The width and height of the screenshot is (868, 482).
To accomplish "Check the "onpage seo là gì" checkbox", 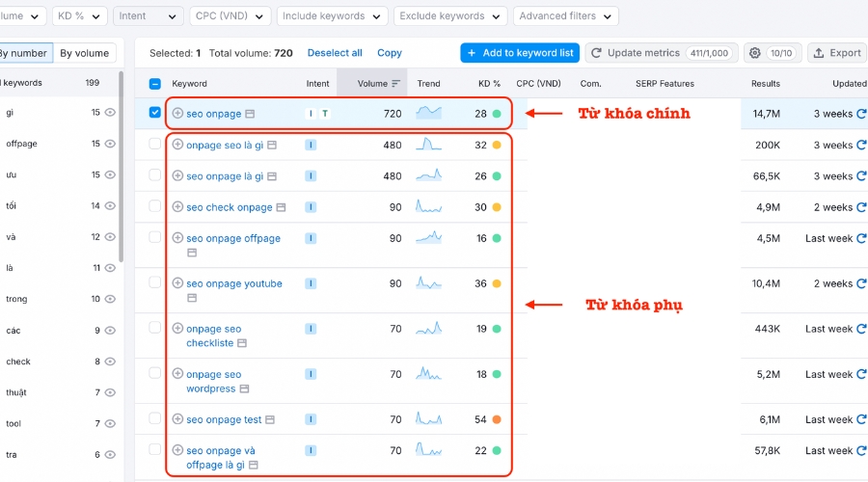I will tap(155, 145).
